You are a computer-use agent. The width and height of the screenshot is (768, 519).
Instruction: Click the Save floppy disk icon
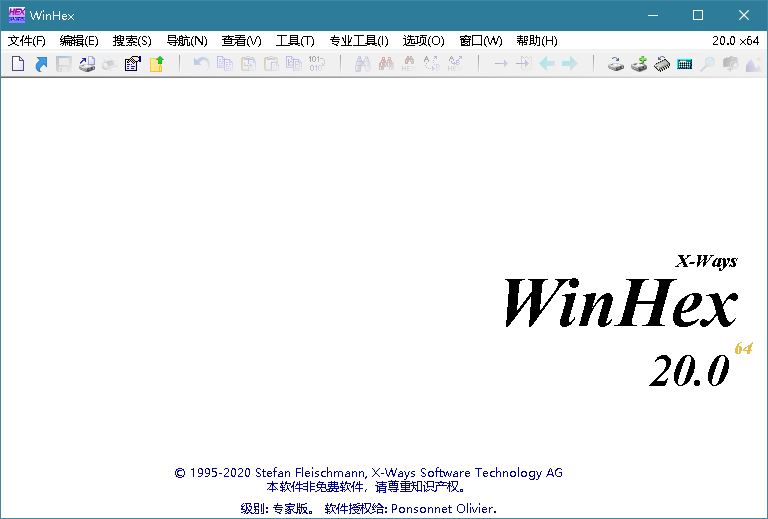pos(64,64)
